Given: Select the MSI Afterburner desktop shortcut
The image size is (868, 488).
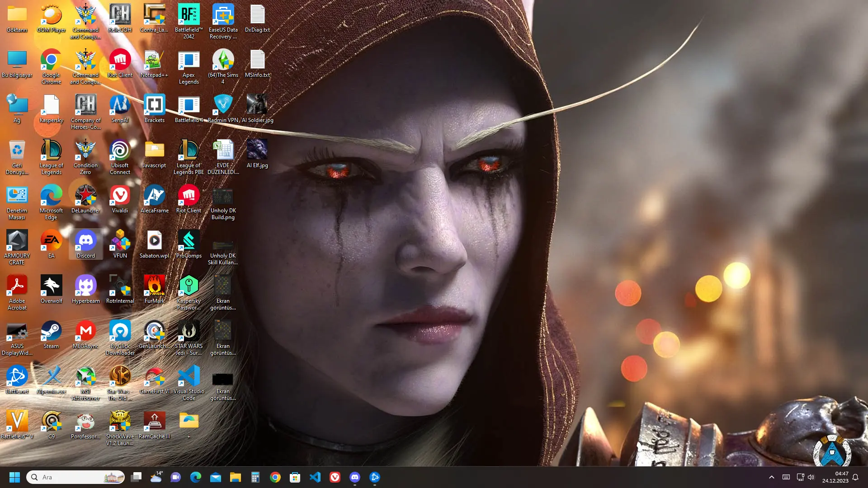Looking at the screenshot, I should coord(86,383).
